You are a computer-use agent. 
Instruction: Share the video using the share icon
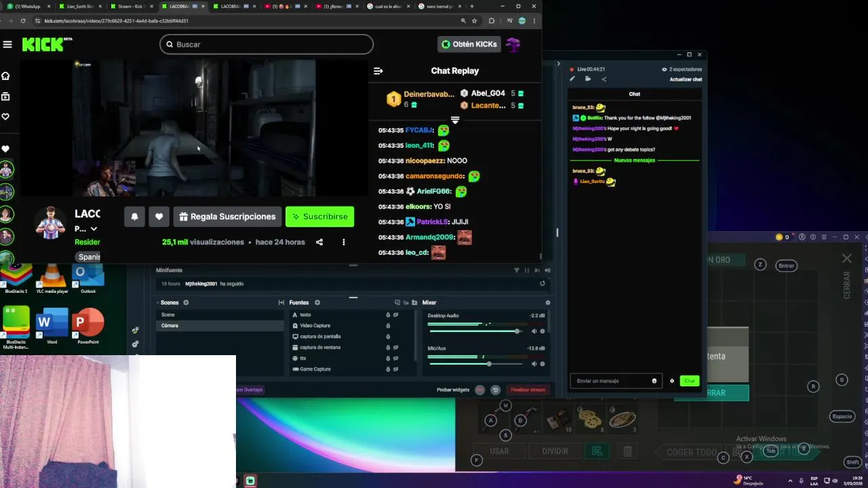tap(319, 242)
